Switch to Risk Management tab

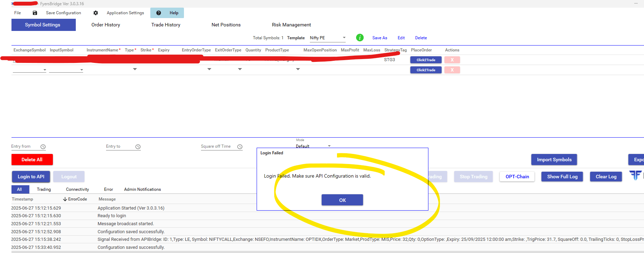(x=291, y=25)
